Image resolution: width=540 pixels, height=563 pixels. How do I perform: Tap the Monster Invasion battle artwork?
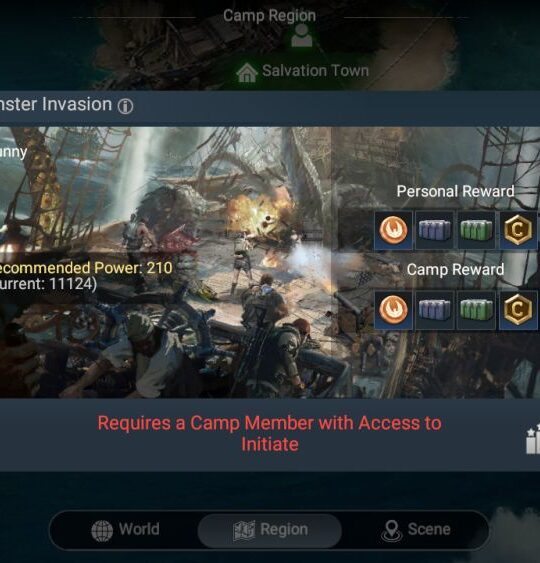click(x=165, y=262)
